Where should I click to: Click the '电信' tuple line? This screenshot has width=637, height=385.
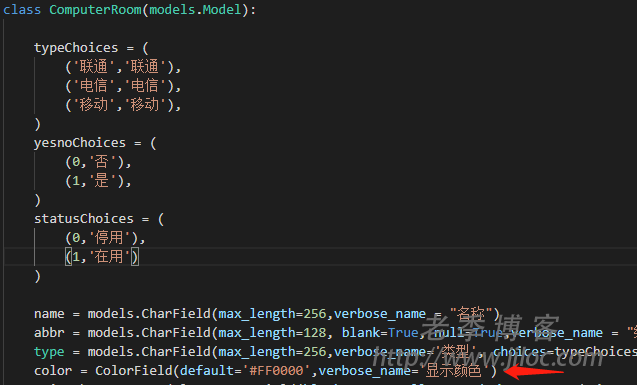123,86
